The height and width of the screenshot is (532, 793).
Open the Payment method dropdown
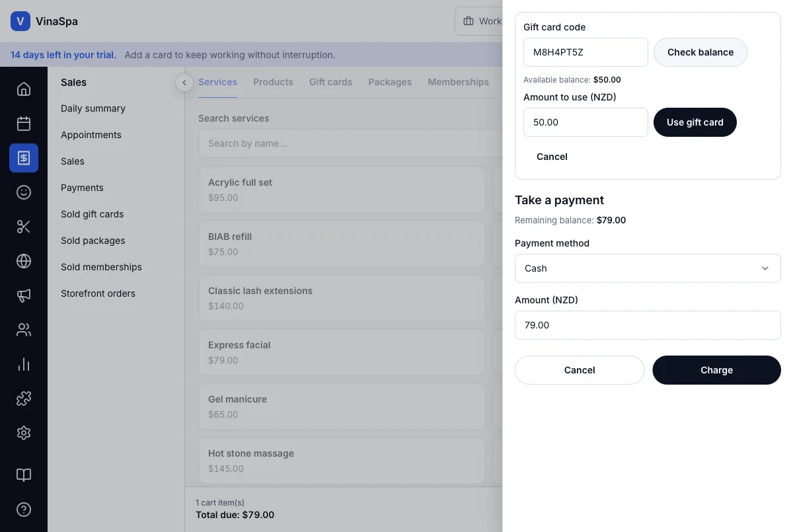648,268
